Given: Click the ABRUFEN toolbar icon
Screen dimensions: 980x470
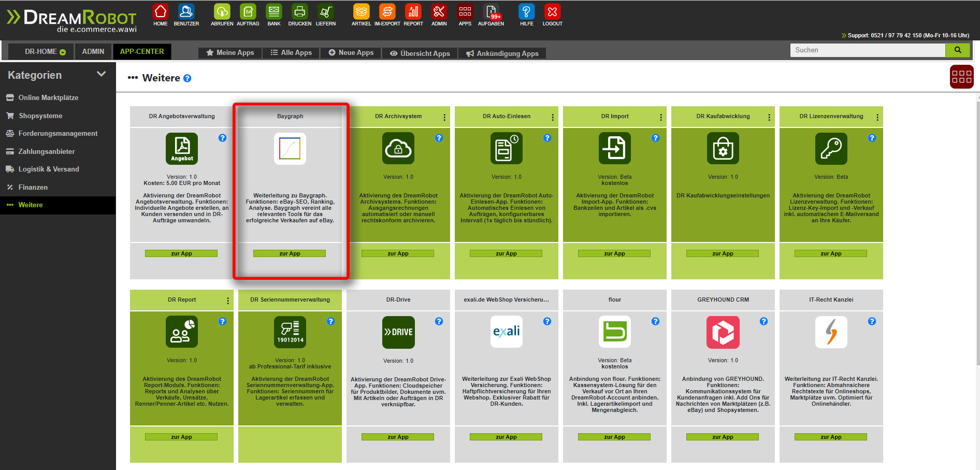Looking at the screenshot, I should 222,11.
